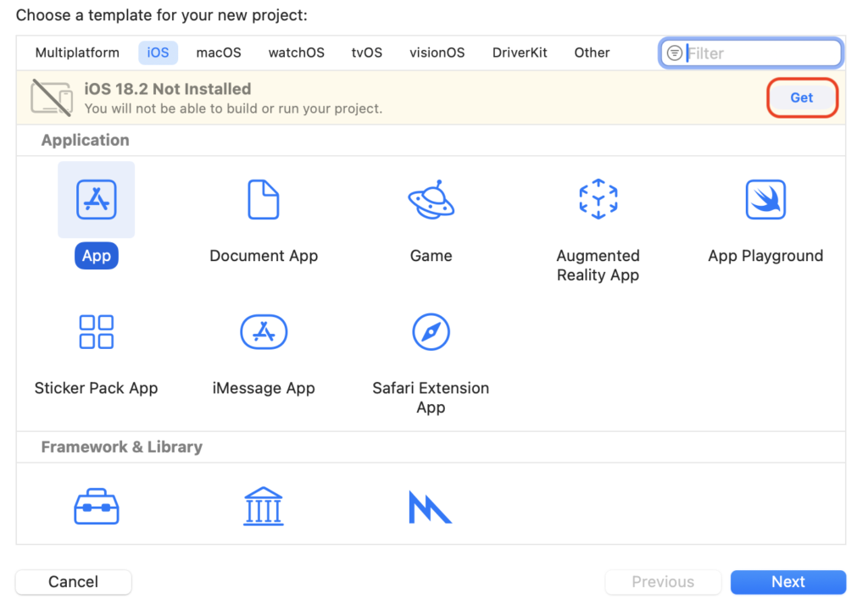The image size is (868, 610).
Task: Open the visionOS tab
Action: [x=437, y=53]
